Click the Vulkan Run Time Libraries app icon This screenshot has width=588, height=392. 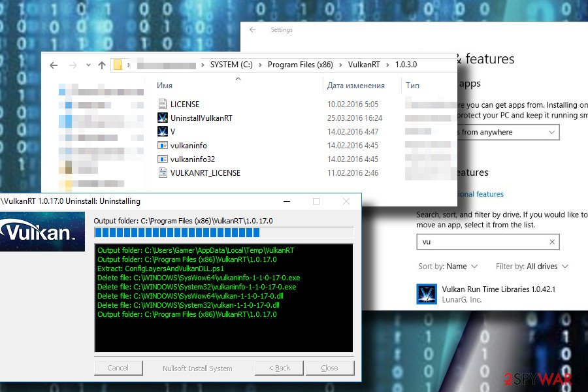click(x=427, y=294)
